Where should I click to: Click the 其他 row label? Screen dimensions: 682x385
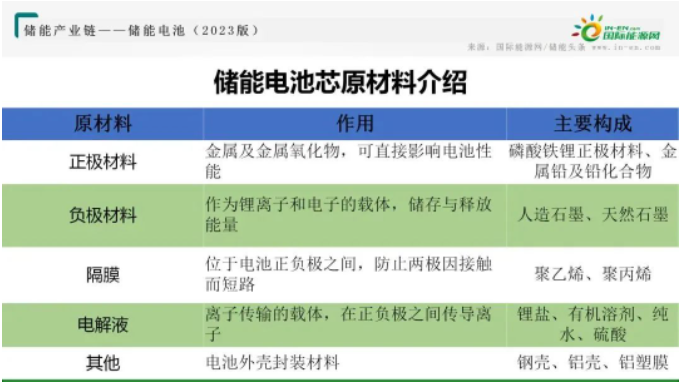(103, 363)
